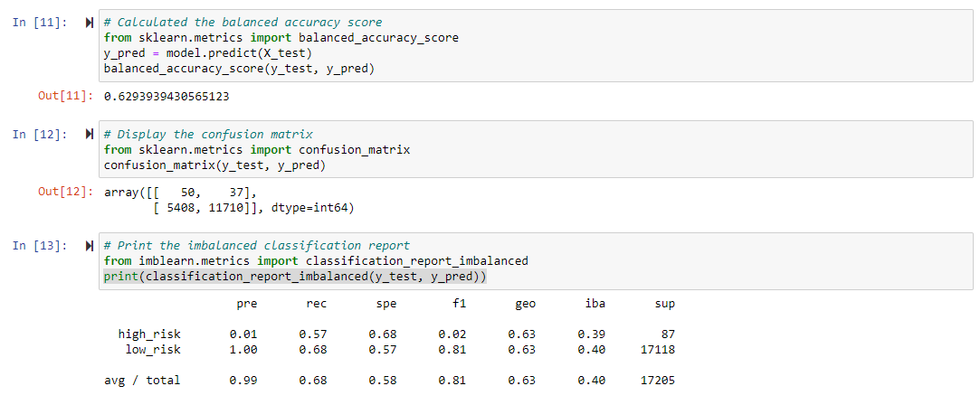This screenshot has width=980, height=405.
Task: Click the 'confusion_matrix(y_test, y_pred)' code line
Action: [214, 165]
